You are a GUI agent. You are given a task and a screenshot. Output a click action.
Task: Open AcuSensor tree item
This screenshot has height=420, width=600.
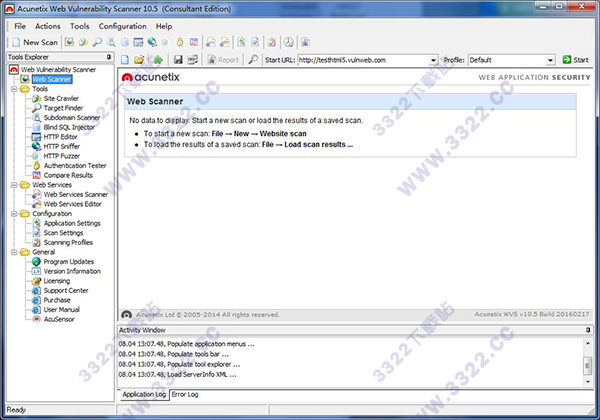pyautogui.click(x=59, y=319)
